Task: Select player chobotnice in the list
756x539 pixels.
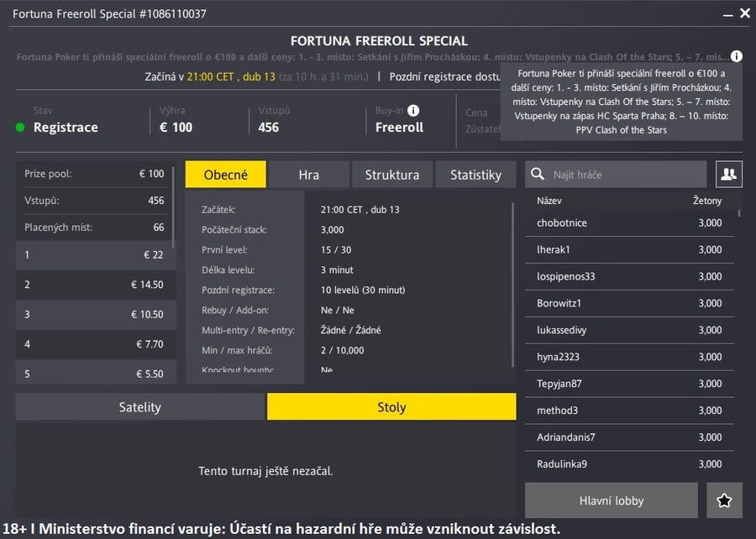Action: click(x=629, y=223)
